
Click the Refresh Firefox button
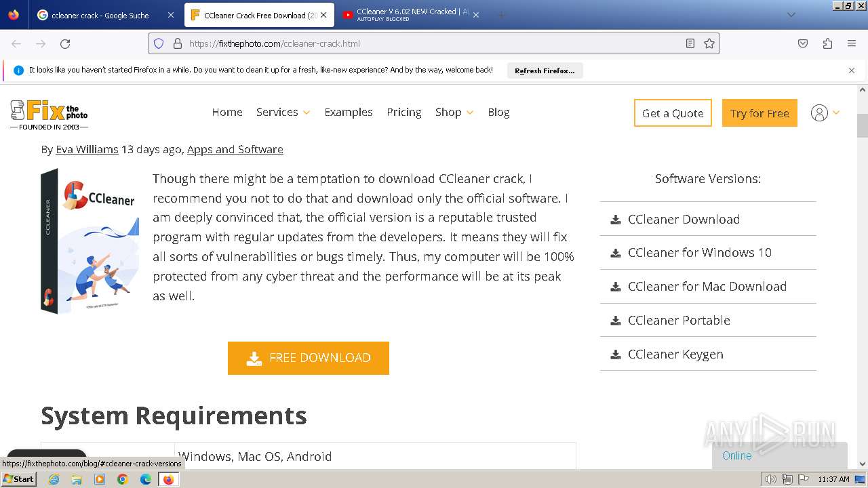click(x=545, y=70)
